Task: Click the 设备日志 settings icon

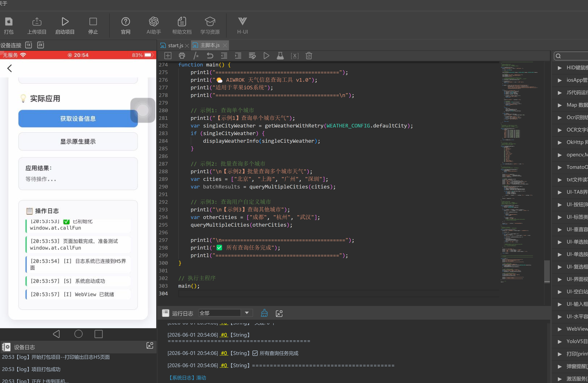Action: click(x=6, y=347)
